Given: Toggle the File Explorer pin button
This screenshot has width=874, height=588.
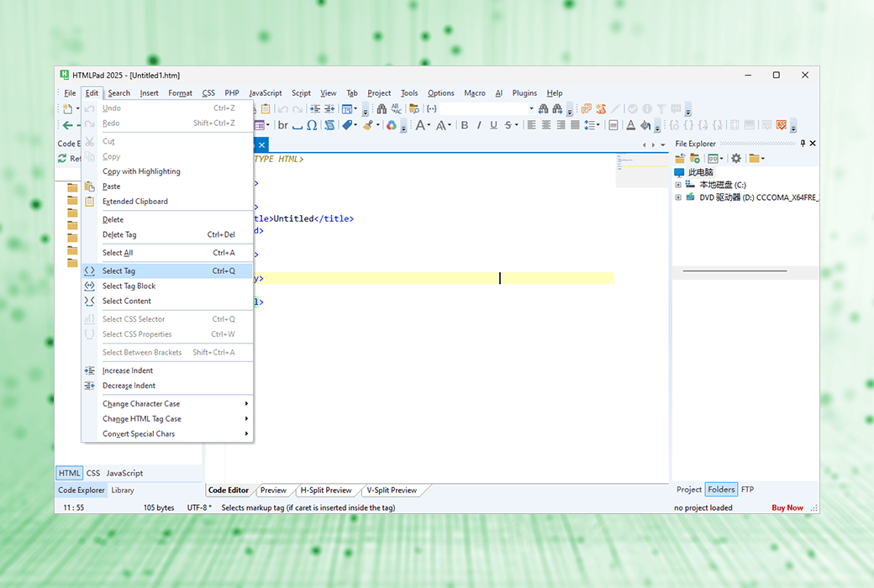Looking at the screenshot, I should click(x=803, y=144).
